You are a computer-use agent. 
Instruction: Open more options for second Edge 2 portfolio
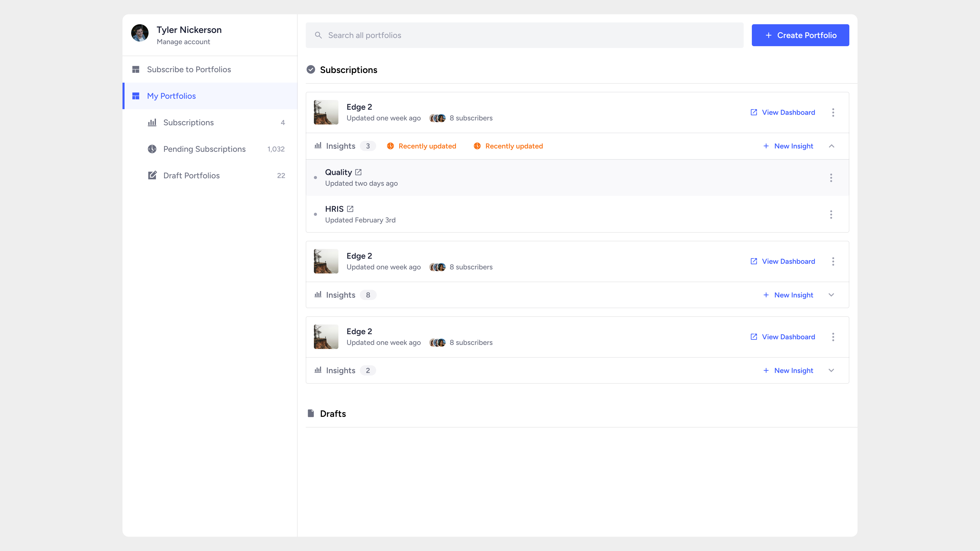(833, 261)
